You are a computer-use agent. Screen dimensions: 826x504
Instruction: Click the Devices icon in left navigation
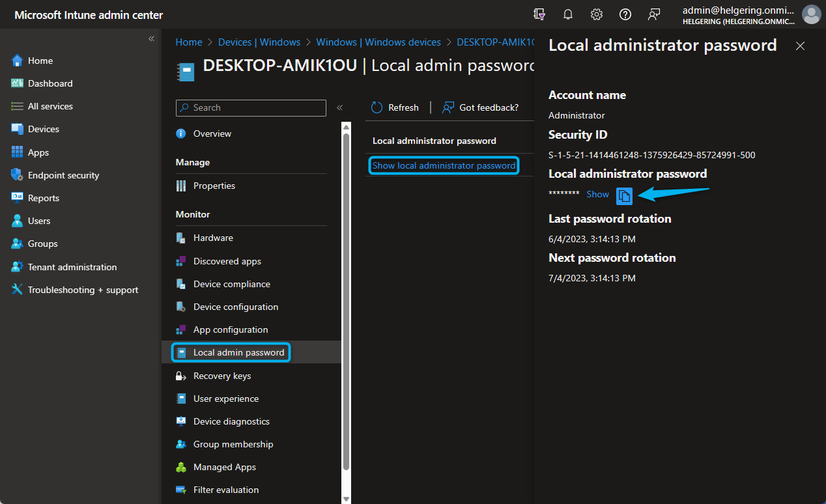coord(18,129)
